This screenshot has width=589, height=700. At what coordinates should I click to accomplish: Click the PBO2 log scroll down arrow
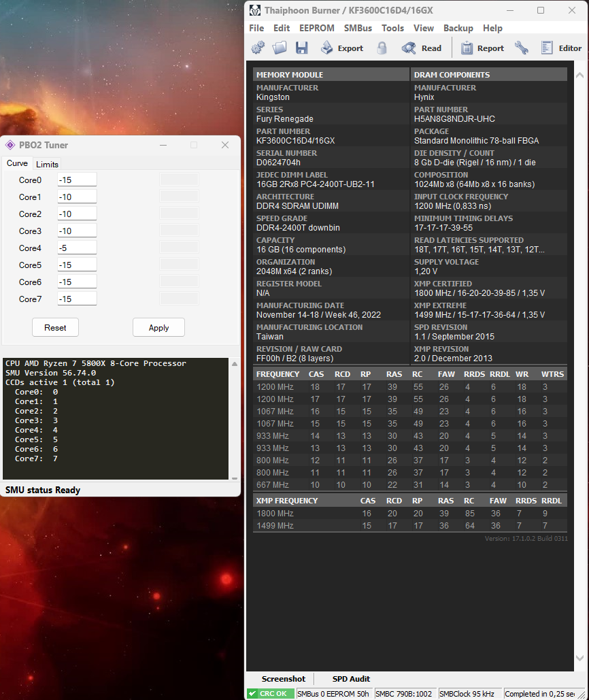pos(234,478)
